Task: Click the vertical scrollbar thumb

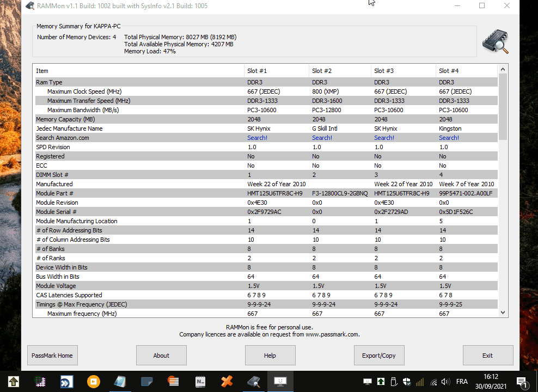Action: [x=503, y=106]
